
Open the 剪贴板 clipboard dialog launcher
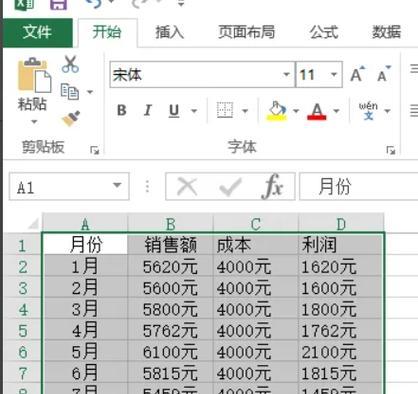coord(95,150)
